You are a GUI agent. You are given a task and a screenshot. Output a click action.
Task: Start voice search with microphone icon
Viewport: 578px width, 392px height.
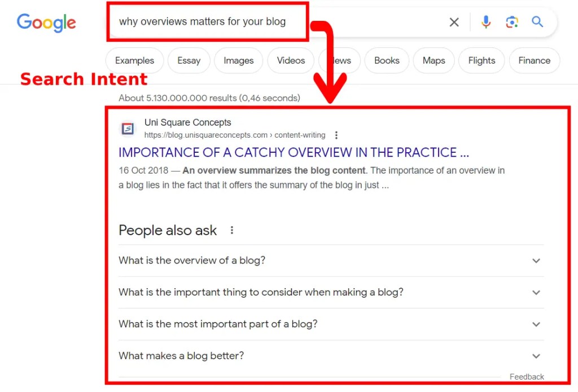(485, 22)
